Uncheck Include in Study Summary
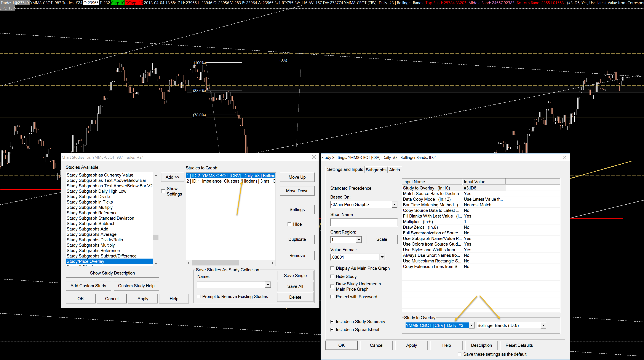 point(332,322)
